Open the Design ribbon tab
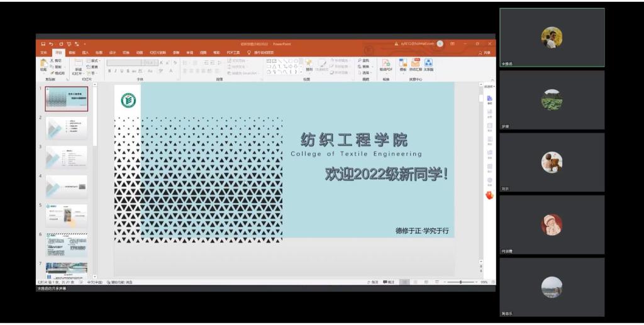Viewport: 644px width, 325px height. (x=113, y=53)
